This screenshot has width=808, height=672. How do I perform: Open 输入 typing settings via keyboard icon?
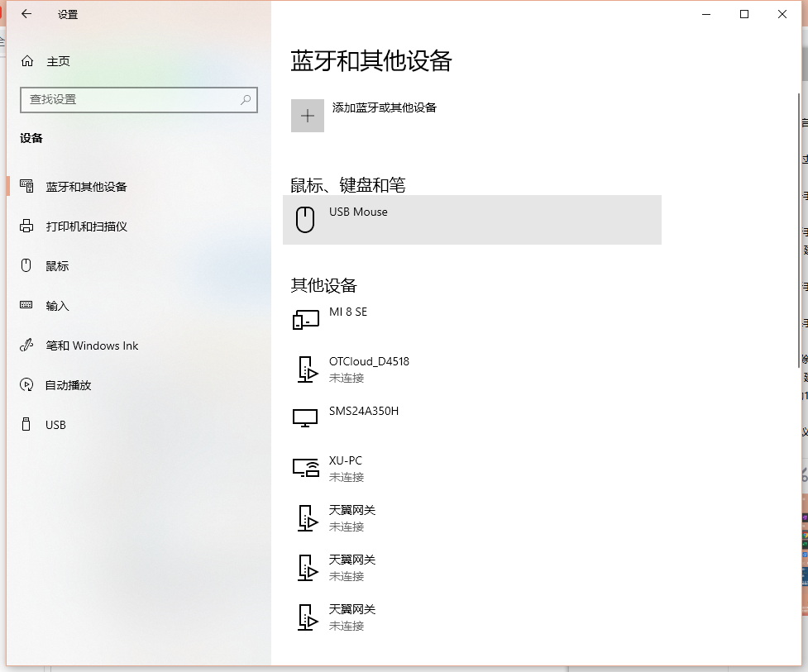27,305
